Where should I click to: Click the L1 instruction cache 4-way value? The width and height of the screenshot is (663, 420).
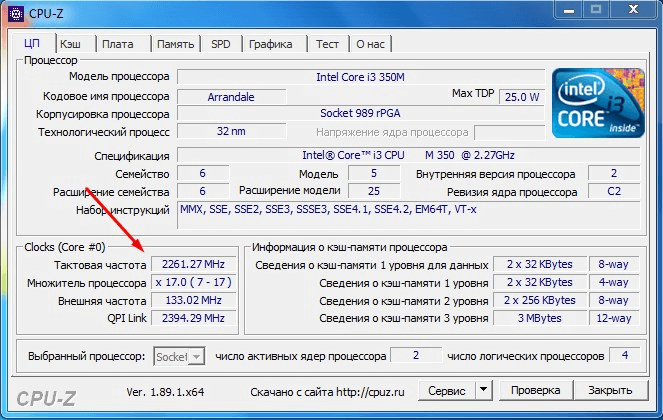pos(614,282)
